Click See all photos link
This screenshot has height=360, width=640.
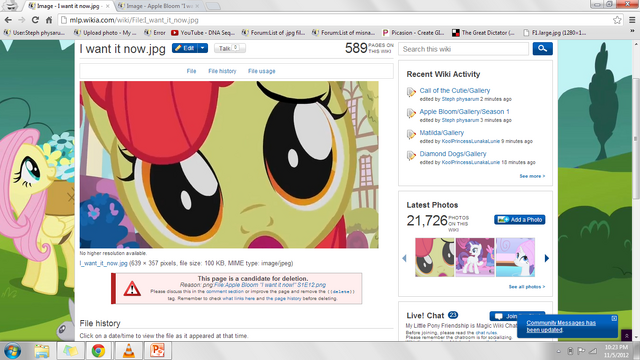click(527, 287)
